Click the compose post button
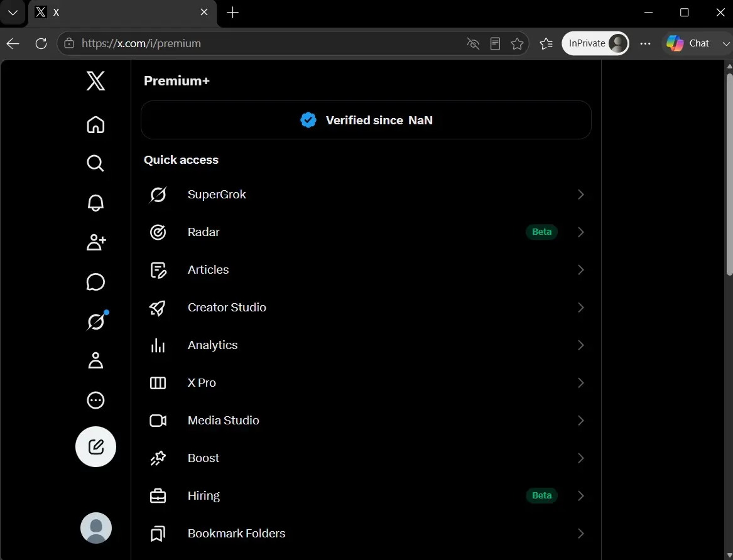This screenshot has width=733, height=560. point(96,446)
